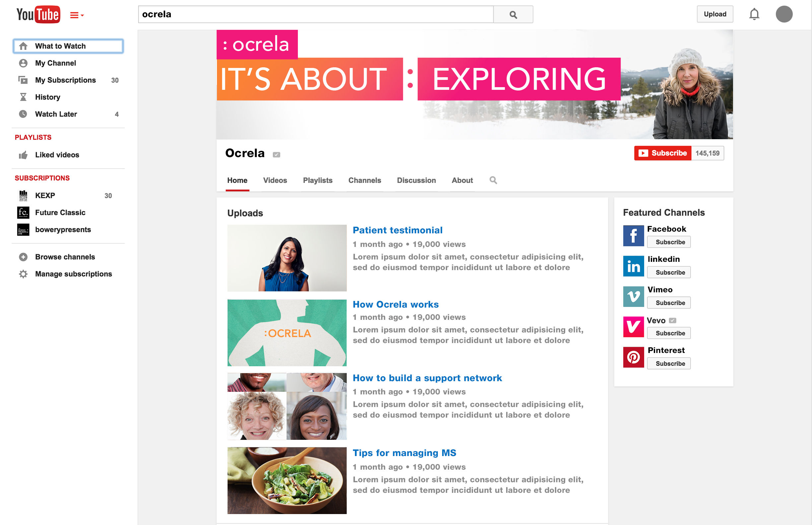This screenshot has width=812, height=525.
Task: Click the Vimeo channel icon
Action: click(x=634, y=297)
